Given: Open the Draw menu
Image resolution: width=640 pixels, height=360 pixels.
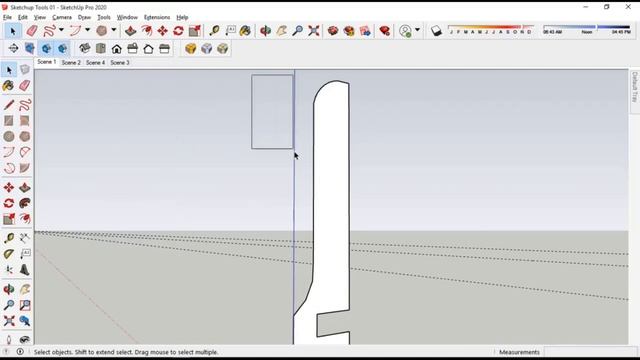Looking at the screenshot, I should point(84,17).
